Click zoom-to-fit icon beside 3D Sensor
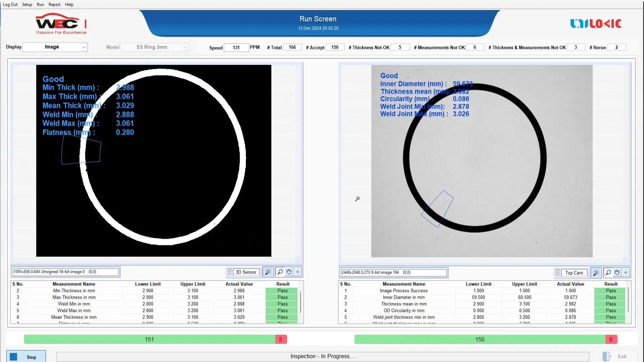 pos(268,272)
